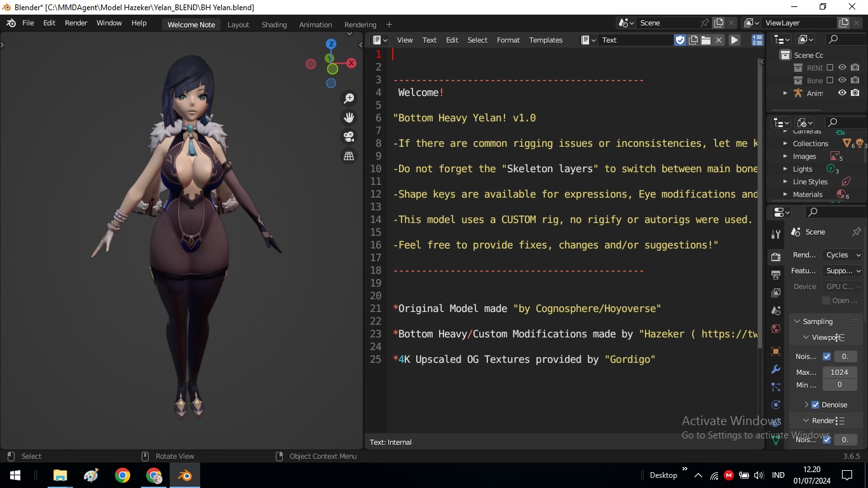Toggle render camera for REND collection
This screenshot has height=488, width=868.
[855, 67]
